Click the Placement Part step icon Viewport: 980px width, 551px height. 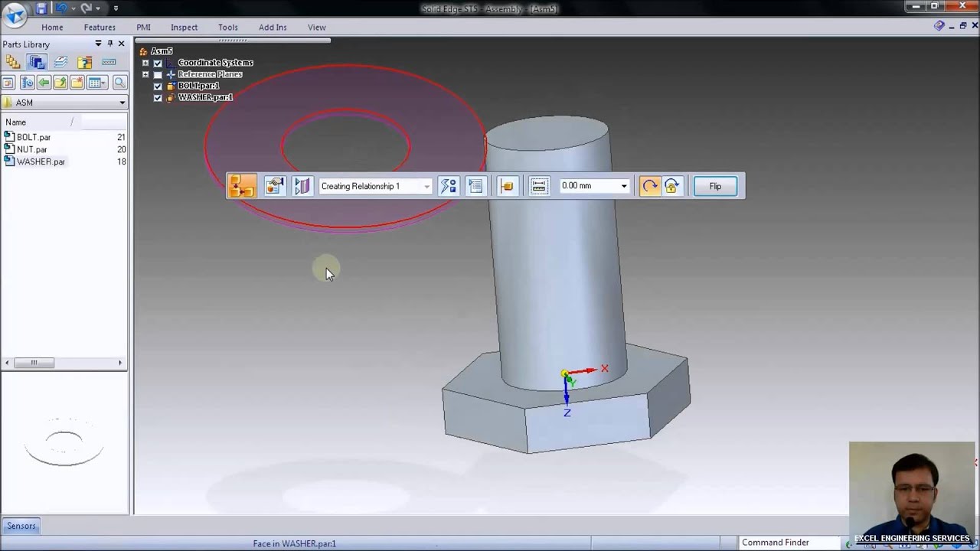click(x=507, y=186)
